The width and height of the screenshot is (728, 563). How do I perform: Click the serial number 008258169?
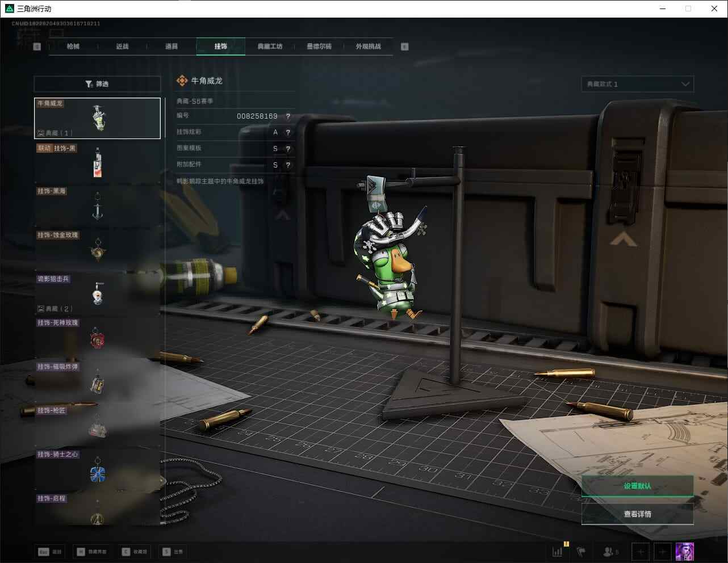(x=257, y=116)
